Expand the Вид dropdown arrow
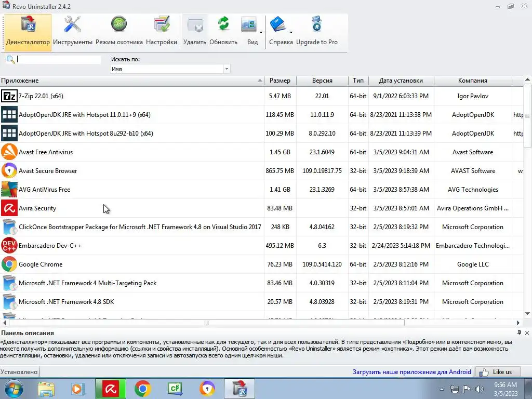Image resolution: width=532 pixels, height=399 pixels. tap(261, 33)
